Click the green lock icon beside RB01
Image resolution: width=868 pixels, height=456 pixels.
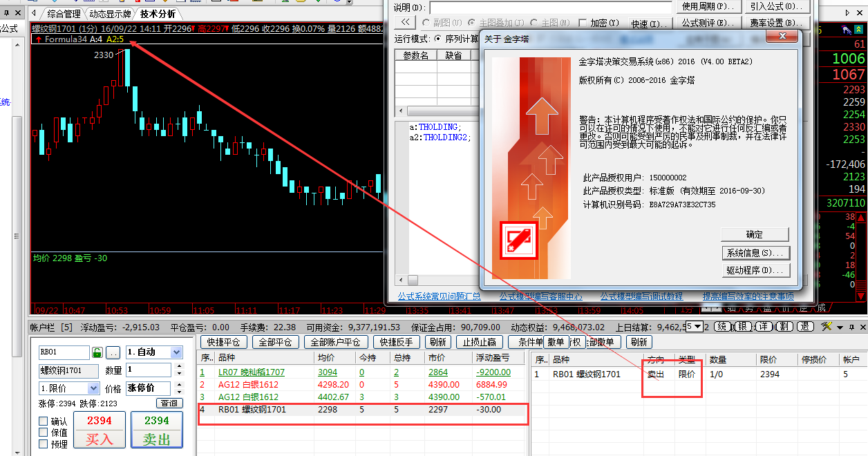click(97, 352)
